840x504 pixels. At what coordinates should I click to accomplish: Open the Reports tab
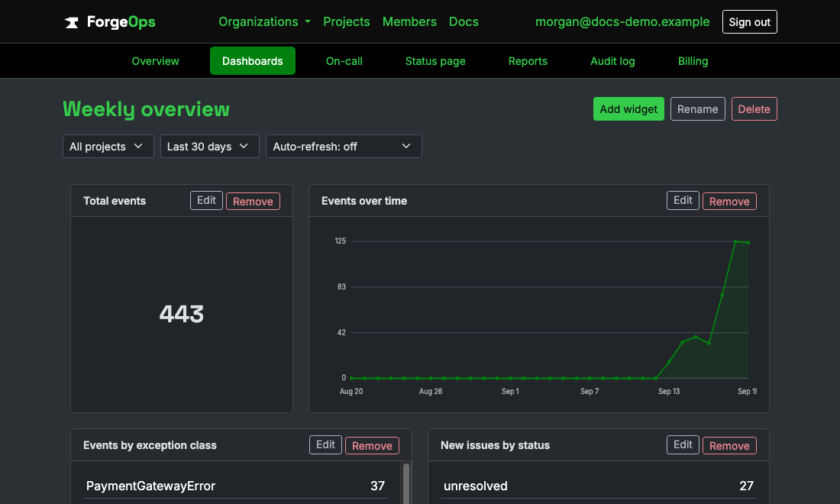point(528,61)
